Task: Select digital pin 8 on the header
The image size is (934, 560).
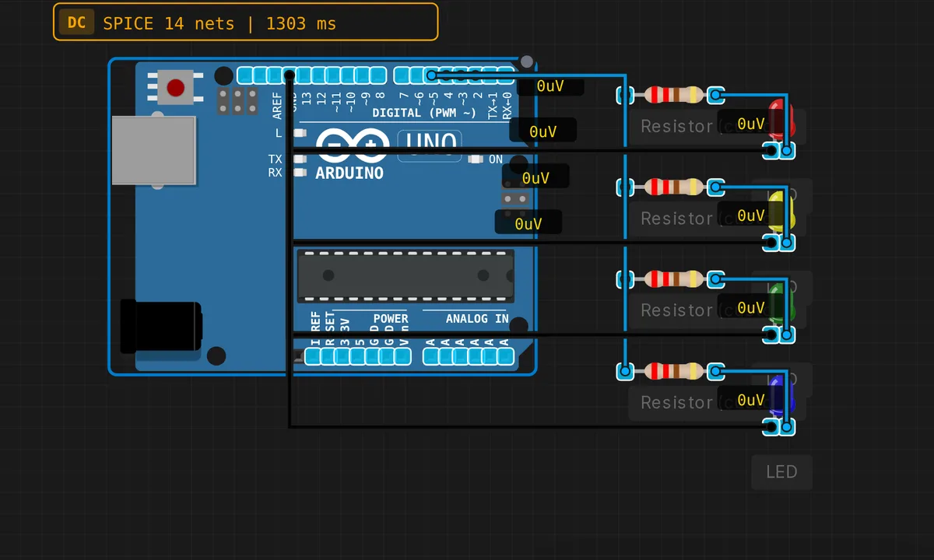Action: coord(378,75)
